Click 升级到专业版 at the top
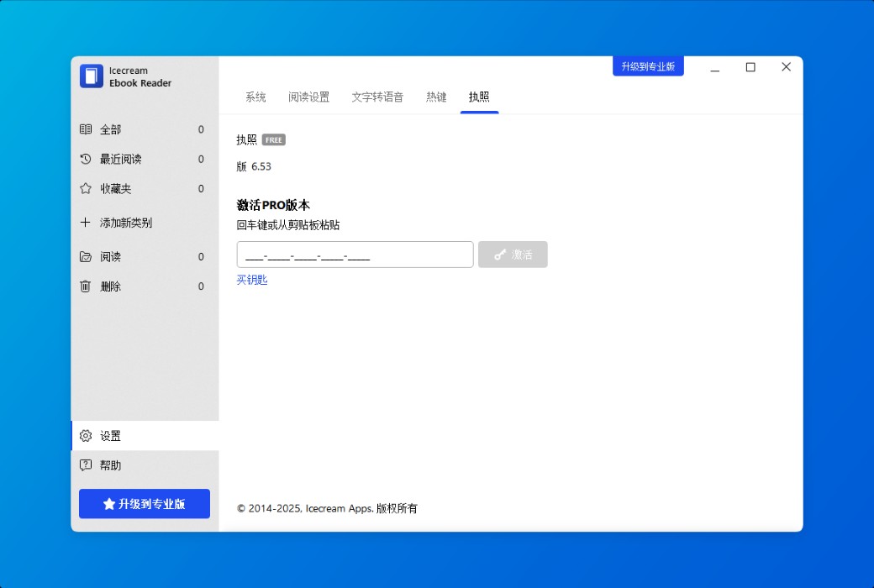874x588 pixels. [648, 66]
